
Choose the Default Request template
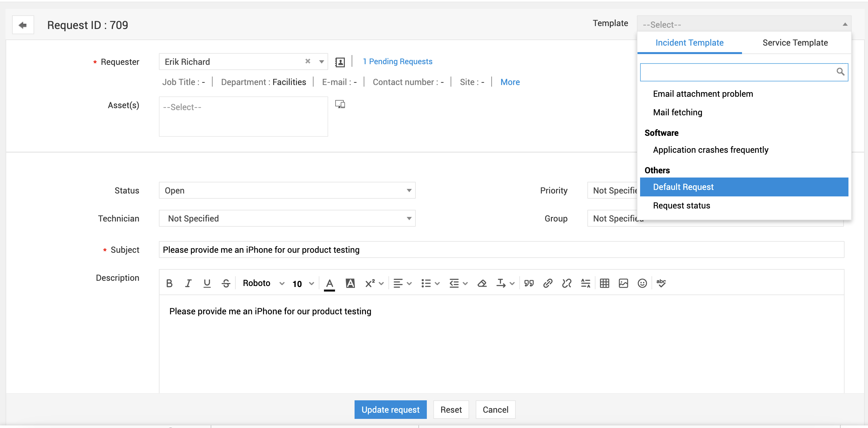click(744, 187)
